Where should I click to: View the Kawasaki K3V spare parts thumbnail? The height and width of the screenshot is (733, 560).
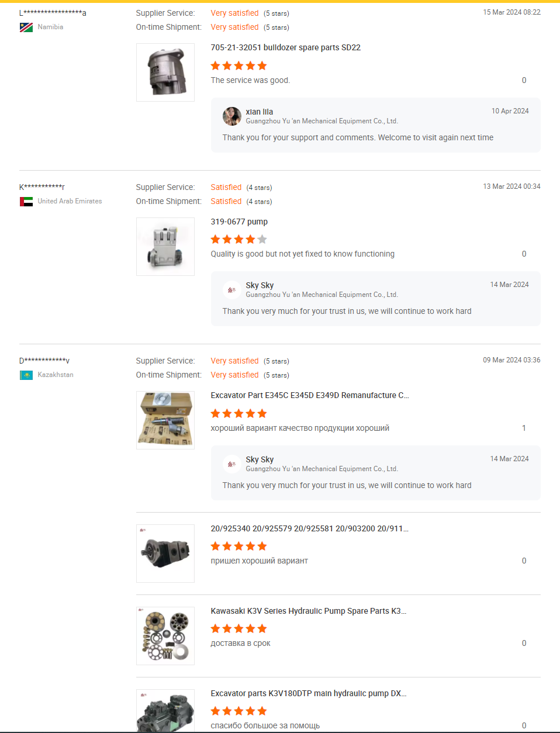pos(165,635)
